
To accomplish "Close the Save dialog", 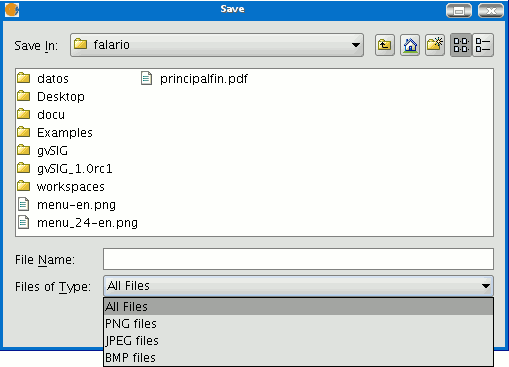I will (x=491, y=10).
